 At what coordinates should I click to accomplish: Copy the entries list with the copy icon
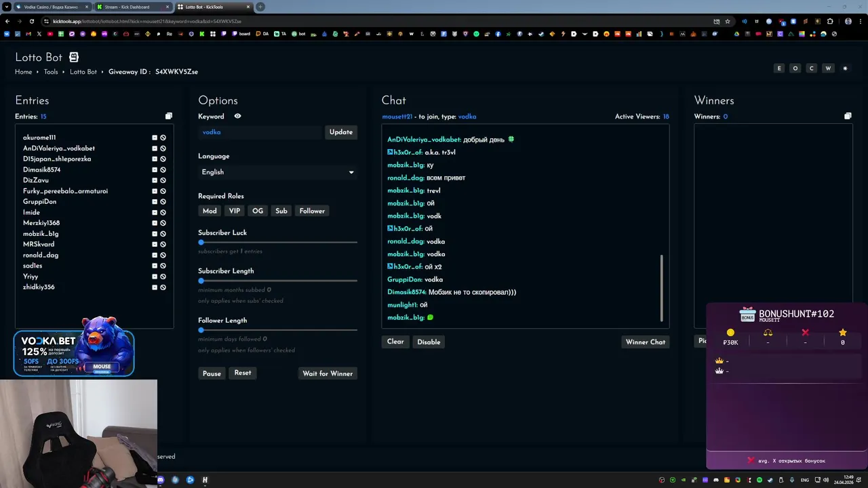point(169,116)
